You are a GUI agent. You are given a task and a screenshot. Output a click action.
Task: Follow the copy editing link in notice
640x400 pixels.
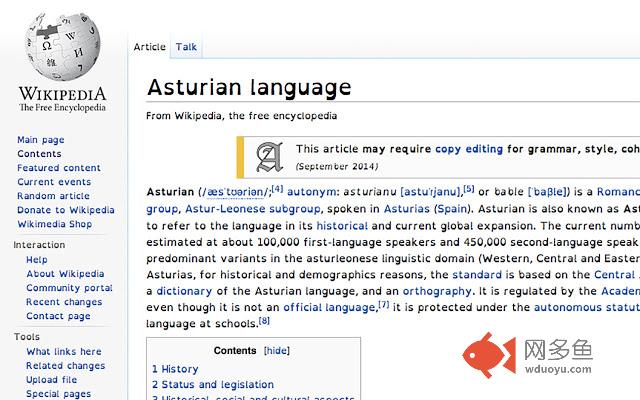click(x=469, y=149)
